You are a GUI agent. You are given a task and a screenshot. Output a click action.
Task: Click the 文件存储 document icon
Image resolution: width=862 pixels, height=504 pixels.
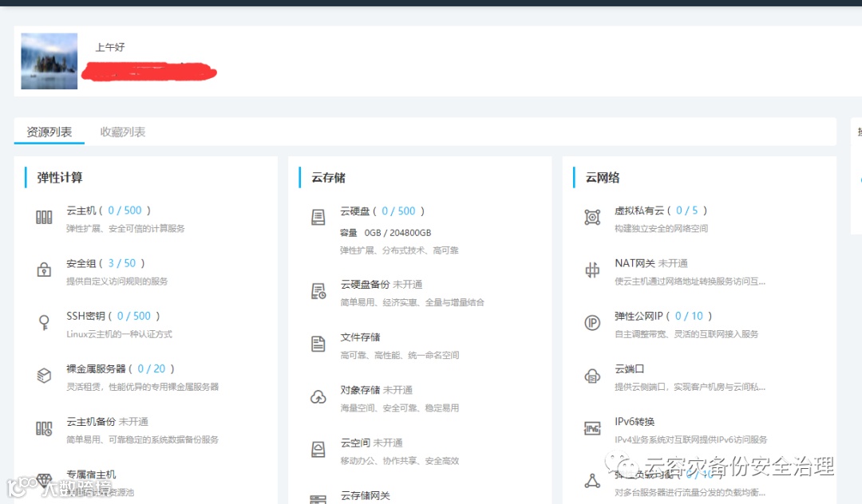click(318, 344)
